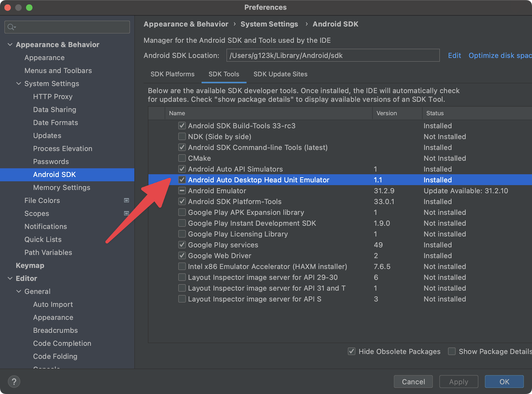This screenshot has width=532, height=394.
Task: Select Google Play Licensing Library row
Action: (x=340, y=234)
